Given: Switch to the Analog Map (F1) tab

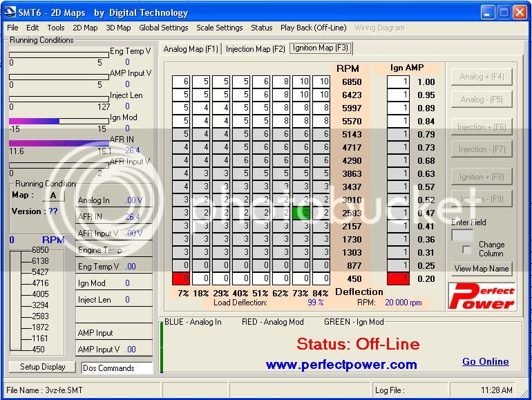Looking at the screenshot, I should click(191, 48).
